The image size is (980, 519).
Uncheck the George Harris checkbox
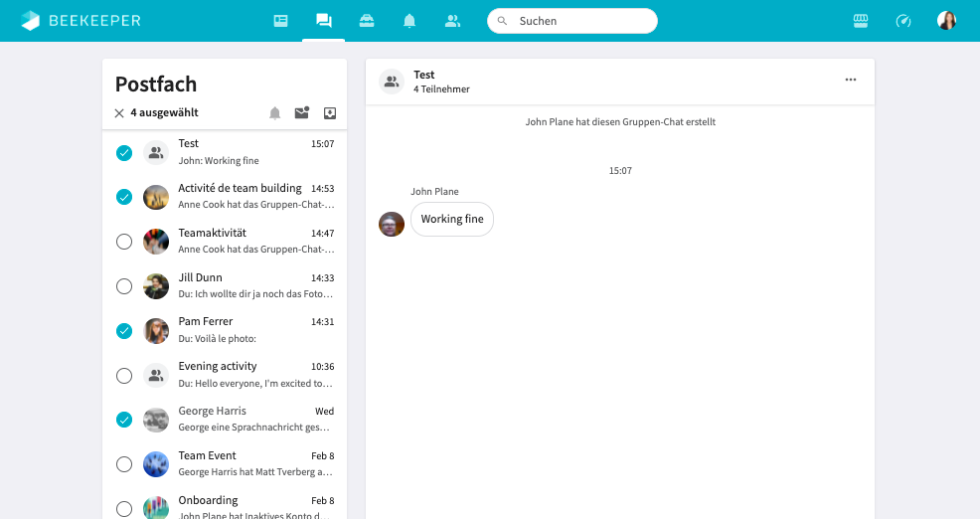click(124, 420)
